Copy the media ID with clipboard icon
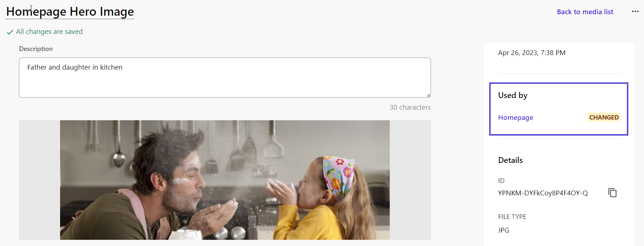Screen dimensions: 644x246 613,192
